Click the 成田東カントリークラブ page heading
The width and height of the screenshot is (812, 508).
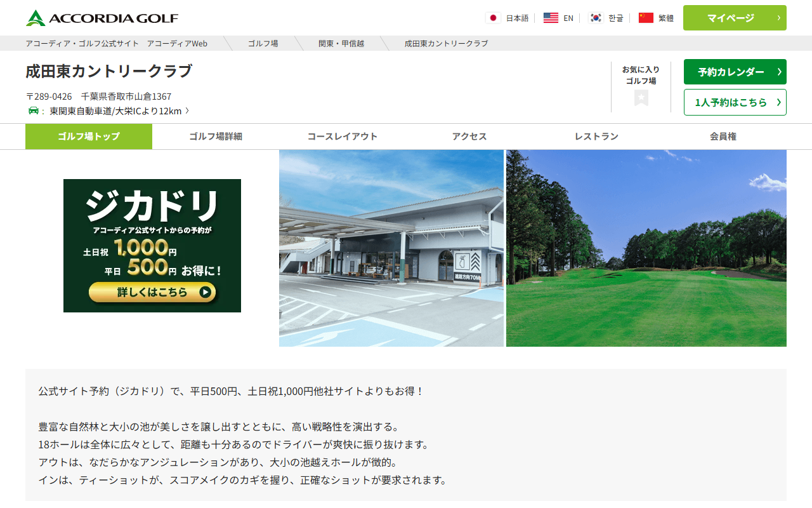(108, 71)
